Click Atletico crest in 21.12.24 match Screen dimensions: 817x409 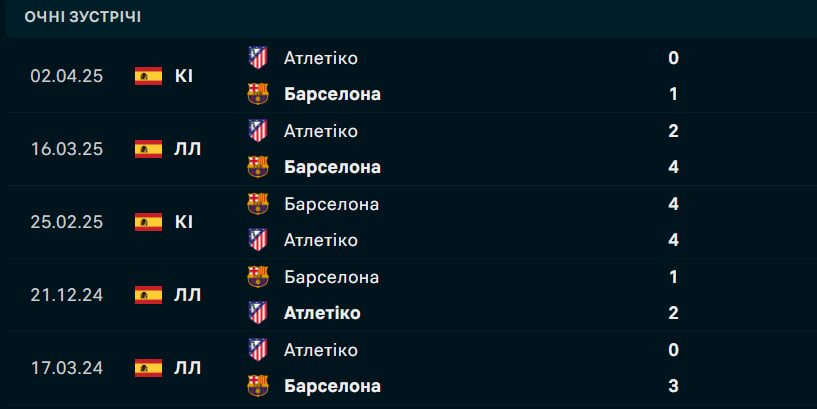click(x=258, y=313)
